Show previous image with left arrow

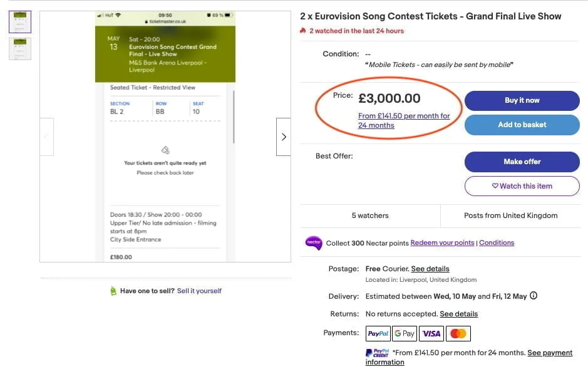click(x=46, y=137)
